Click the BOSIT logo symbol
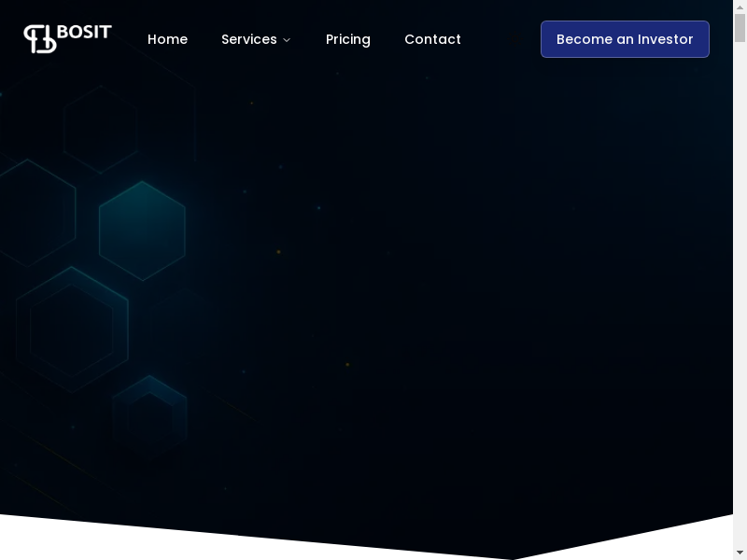Screen dimensions: 747x560 [x=39, y=38]
